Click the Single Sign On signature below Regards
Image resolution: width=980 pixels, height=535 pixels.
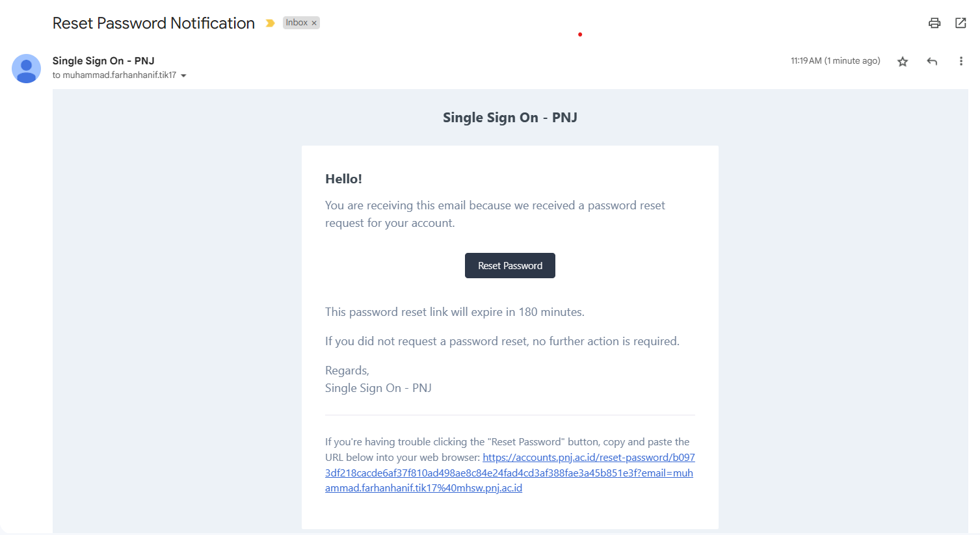pyautogui.click(x=378, y=388)
